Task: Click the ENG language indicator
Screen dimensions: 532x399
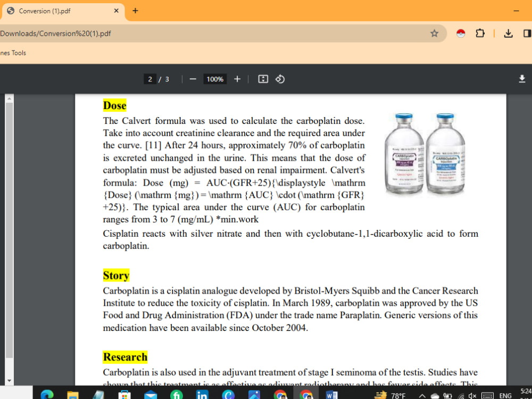Action: point(505,396)
